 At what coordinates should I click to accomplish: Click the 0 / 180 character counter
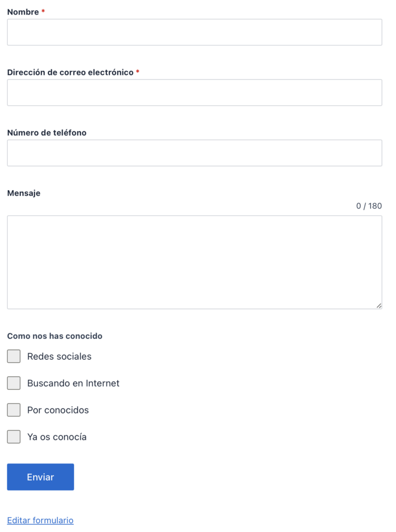pyautogui.click(x=369, y=206)
